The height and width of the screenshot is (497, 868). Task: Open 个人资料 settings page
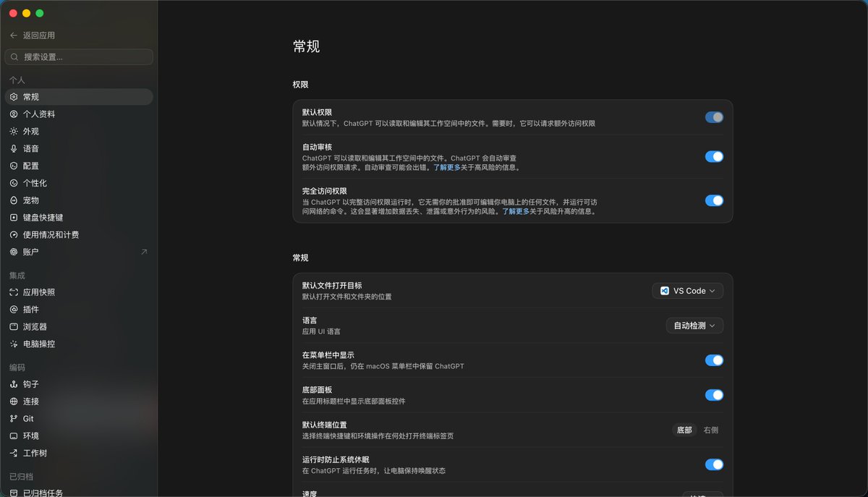(x=79, y=114)
